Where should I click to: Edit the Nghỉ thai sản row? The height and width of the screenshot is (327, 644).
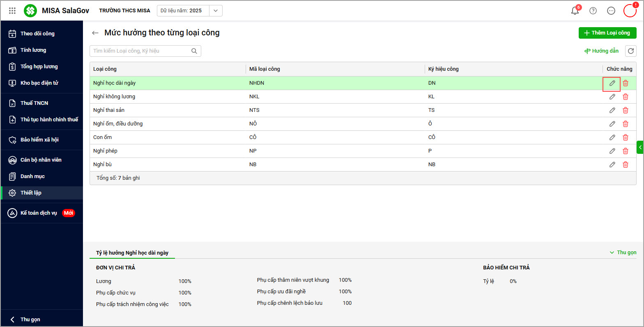(x=612, y=110)
